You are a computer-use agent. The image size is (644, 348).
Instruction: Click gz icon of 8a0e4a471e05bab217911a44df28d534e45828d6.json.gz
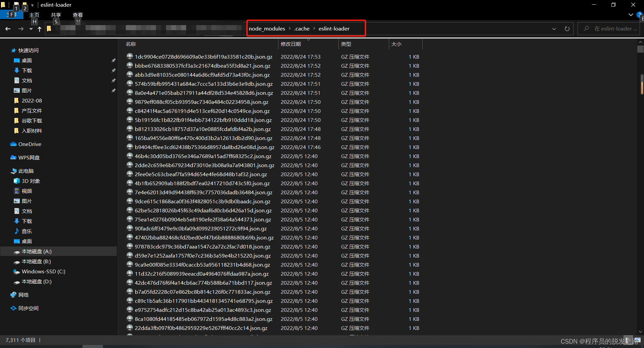[x=129, y=92]
